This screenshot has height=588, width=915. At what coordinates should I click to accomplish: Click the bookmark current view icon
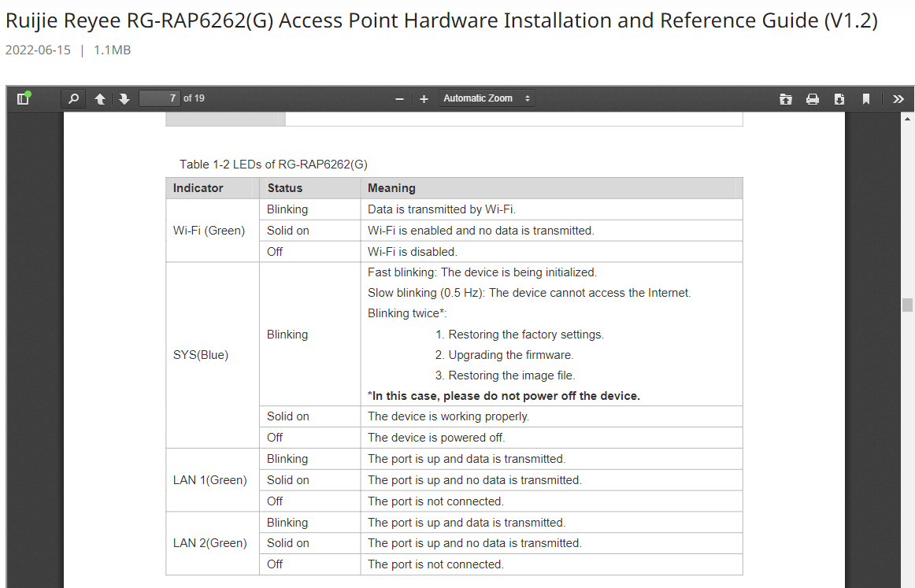pos(866,99)
